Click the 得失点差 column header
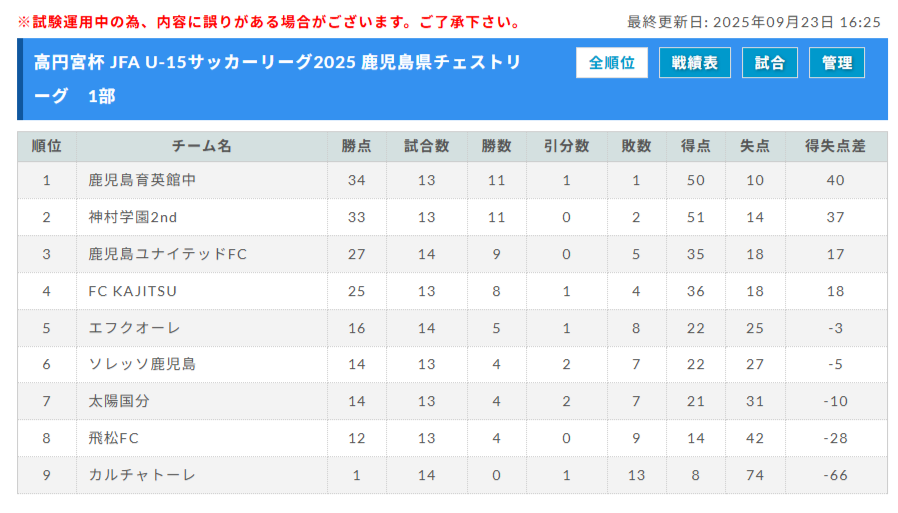 pyautogui.click(x=836, y=146)
